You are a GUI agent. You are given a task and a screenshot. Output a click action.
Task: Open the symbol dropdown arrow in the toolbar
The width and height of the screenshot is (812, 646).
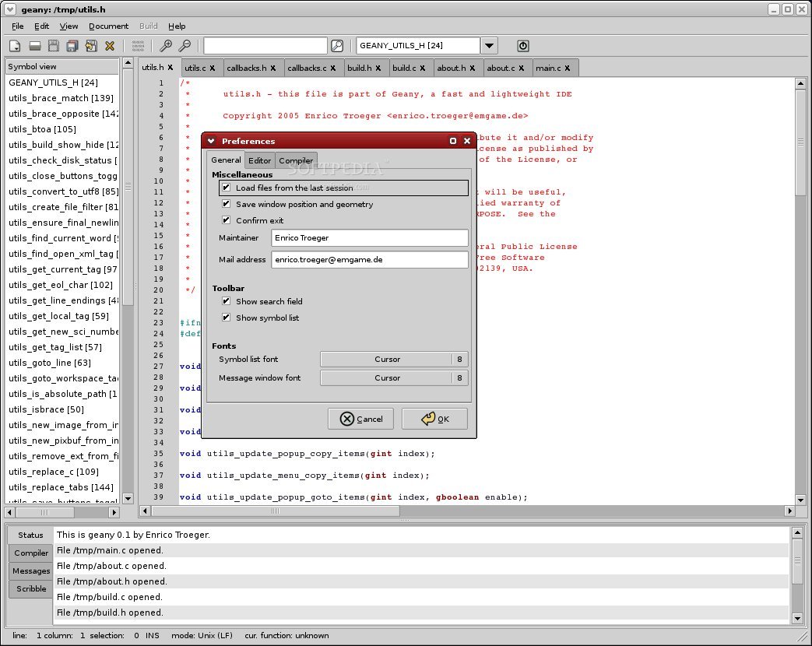(x=489, y=46)
